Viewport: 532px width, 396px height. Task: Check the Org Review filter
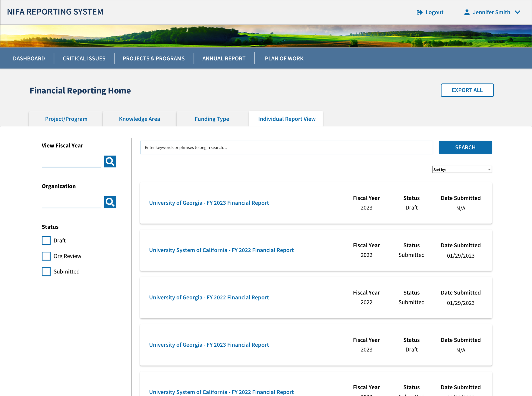point(46,256)
